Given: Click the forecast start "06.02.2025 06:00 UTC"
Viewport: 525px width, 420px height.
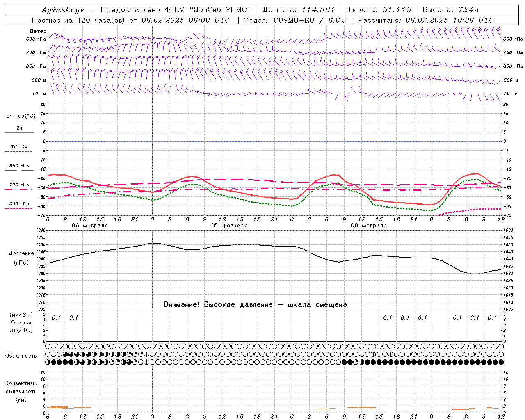Looking at the screenshot, I should [x=185, y=20].
